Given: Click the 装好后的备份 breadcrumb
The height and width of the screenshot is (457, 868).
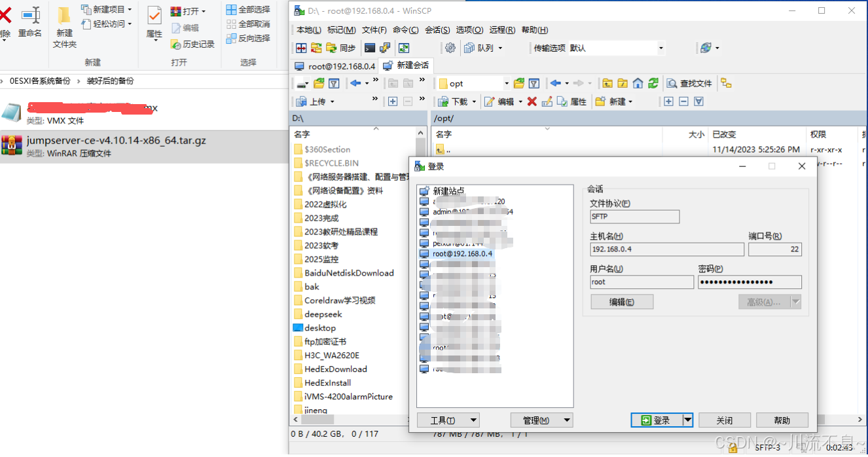Looking at the screenshot, I should pos(110,81).
